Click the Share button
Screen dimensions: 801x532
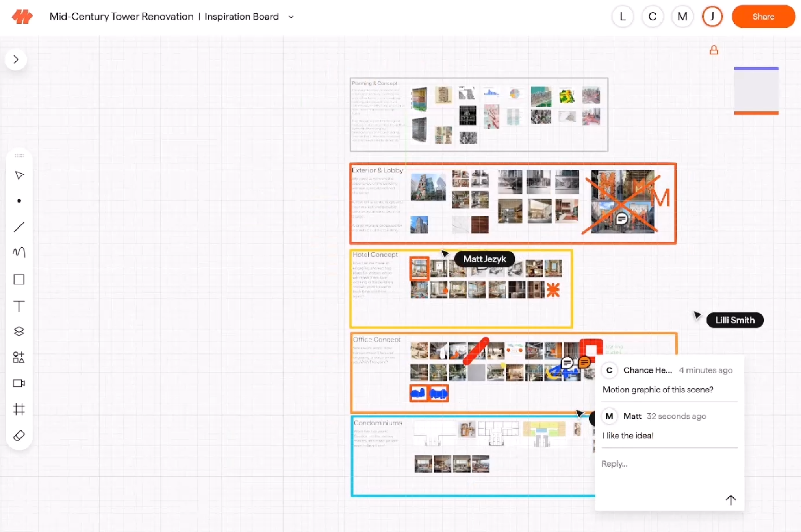763,17
